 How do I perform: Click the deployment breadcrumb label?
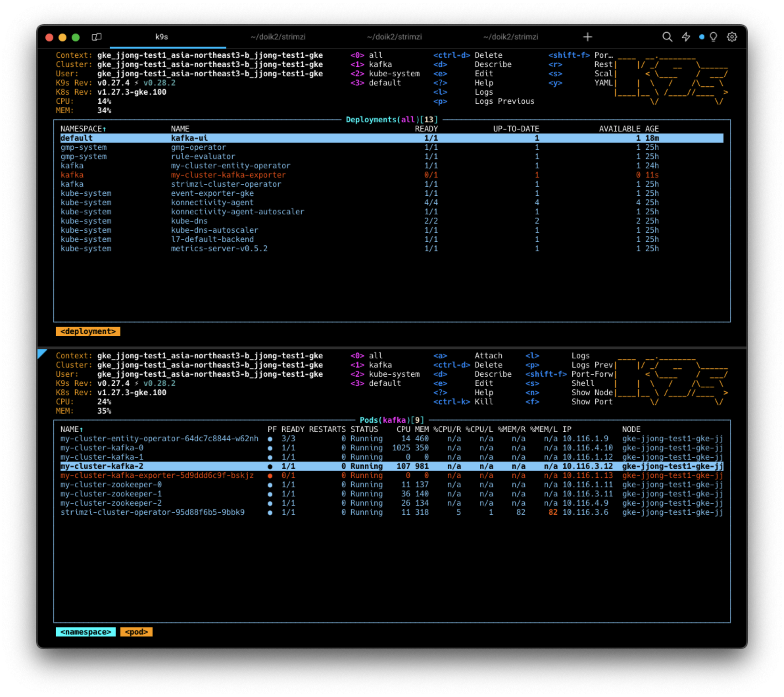click(x=88, y=331)
